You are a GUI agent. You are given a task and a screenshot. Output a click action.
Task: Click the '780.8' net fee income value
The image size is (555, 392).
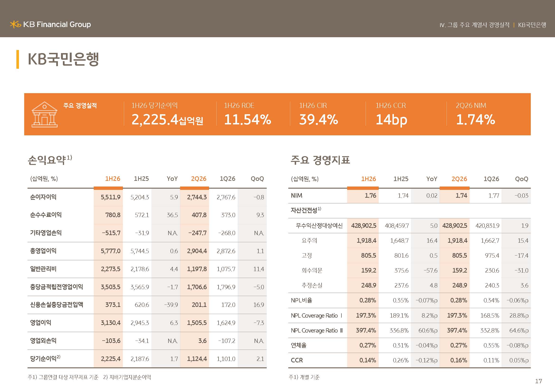coord(113,215)
